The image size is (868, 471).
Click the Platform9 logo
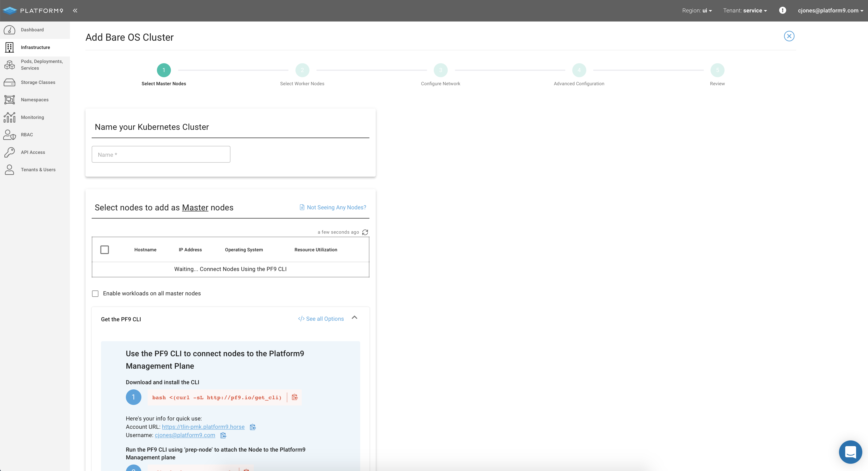(x=33, y=10)
